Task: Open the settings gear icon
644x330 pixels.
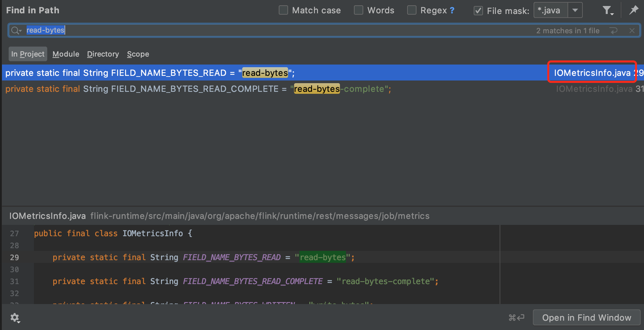Action: pyautogui.click(x=15, y=318)
